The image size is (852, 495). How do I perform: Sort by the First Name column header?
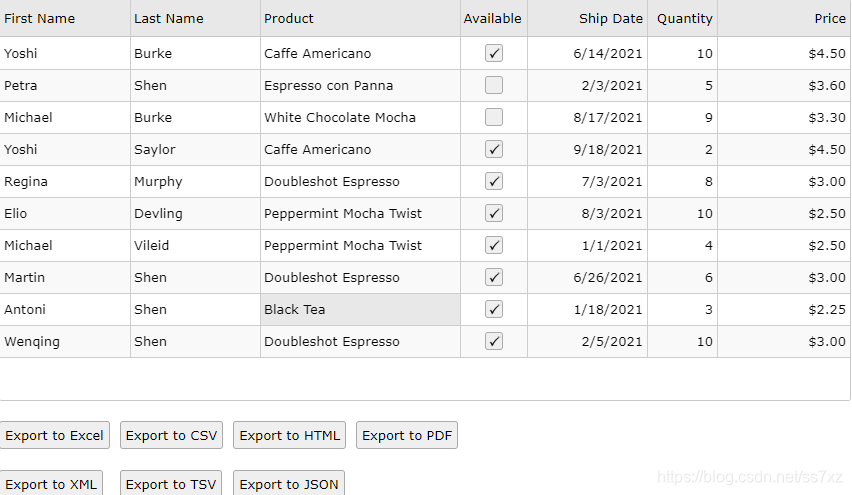(40, 18)
